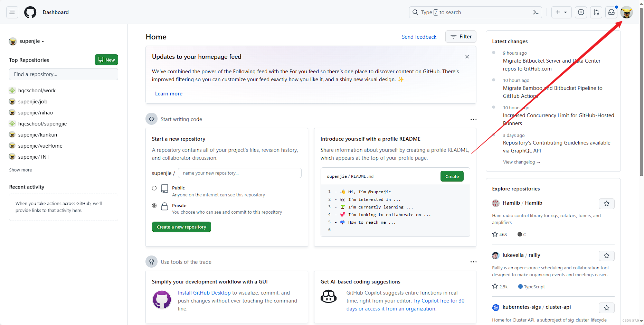644x325 pixels.
Task: Open the user avatar profile menu
Action: pyautogui.click(x=626, y=12)
